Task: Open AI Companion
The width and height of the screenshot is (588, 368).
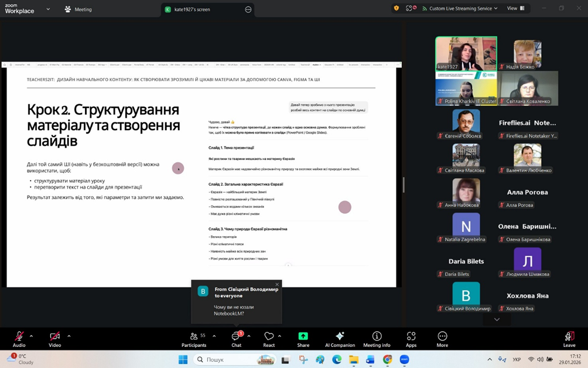Action: (x=340, y=339)
